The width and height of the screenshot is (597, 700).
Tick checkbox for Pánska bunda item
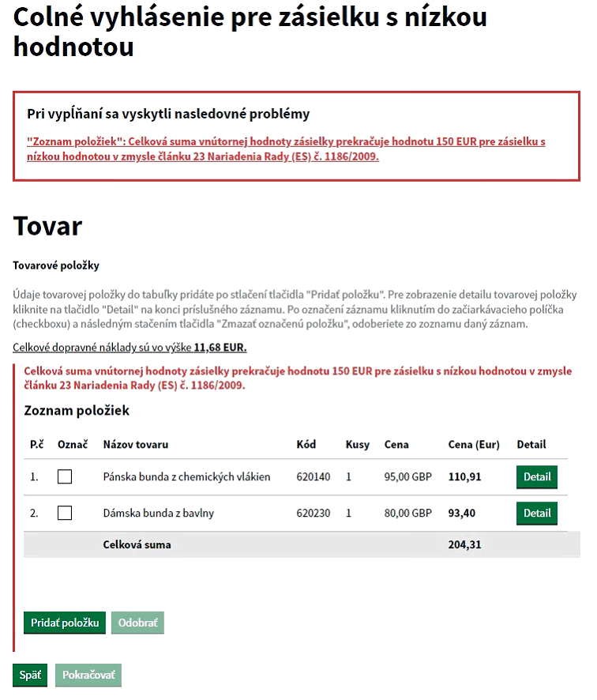point(65,476)
